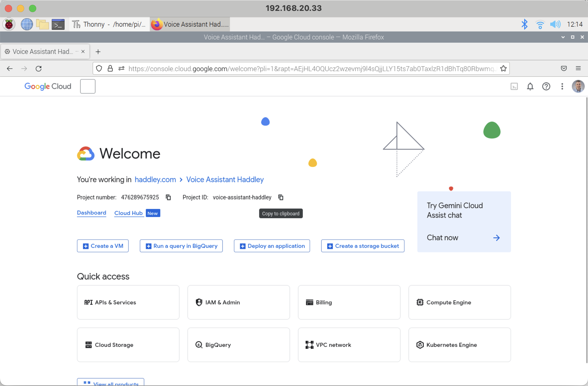Open Firefox hamburger application menu
The image size is (588, 386).
coord(578,69)
